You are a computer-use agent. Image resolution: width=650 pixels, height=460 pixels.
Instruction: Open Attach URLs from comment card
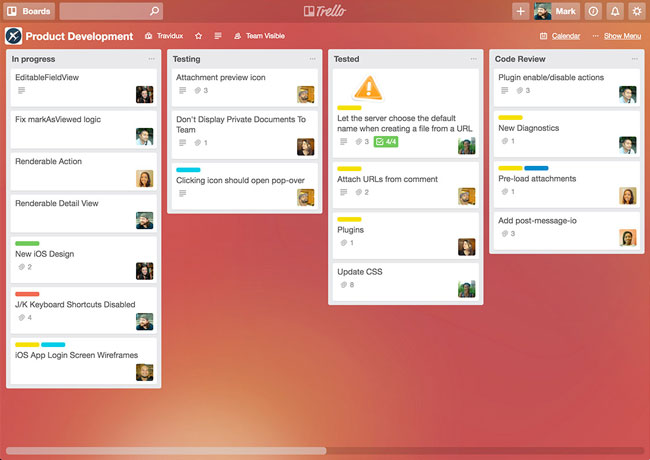point(405,185)
